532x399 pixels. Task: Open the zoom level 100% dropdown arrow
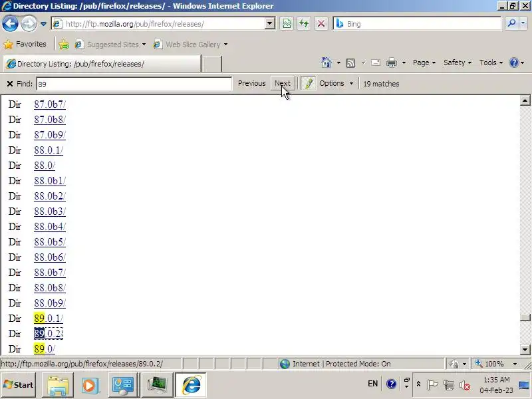pyautogui.click(x=515, y=364)
